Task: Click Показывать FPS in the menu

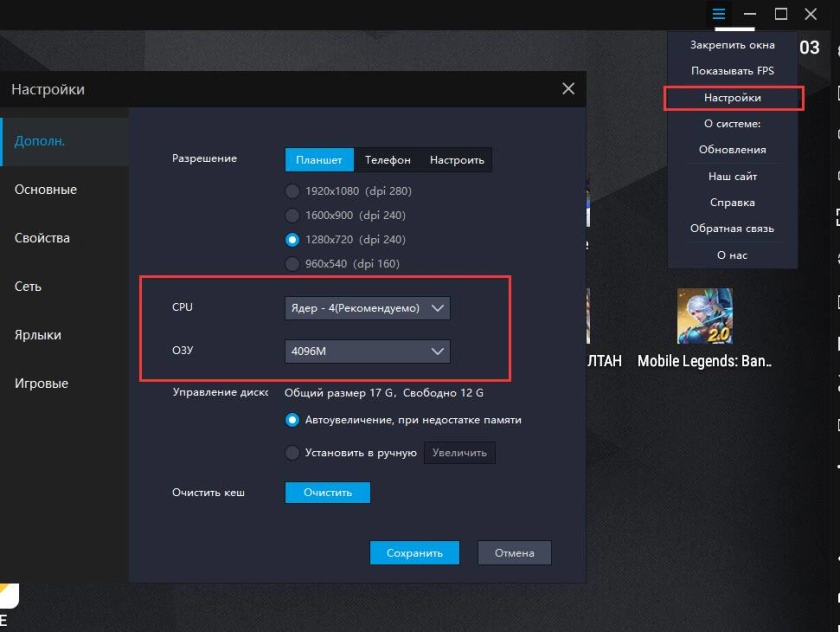Action: tap(732, 71)
